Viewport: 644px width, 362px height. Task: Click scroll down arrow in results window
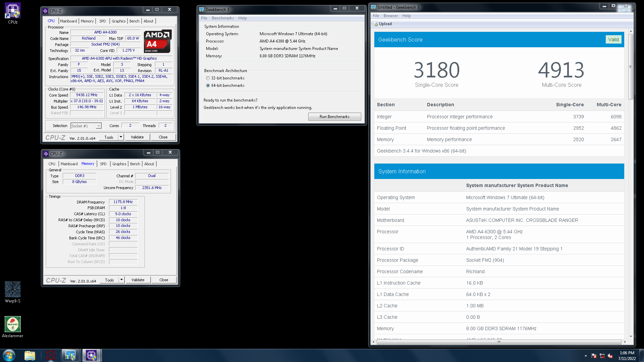tap(631, 336)
